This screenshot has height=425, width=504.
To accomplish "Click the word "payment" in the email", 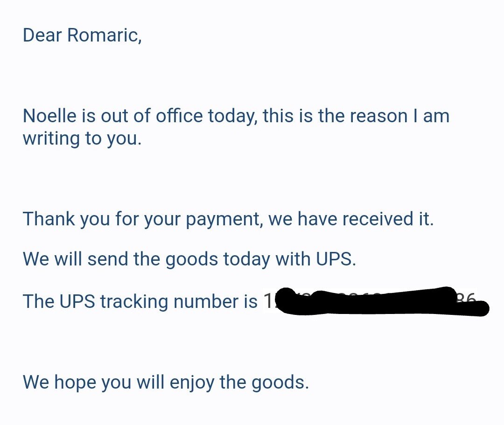I will [226, 219].
